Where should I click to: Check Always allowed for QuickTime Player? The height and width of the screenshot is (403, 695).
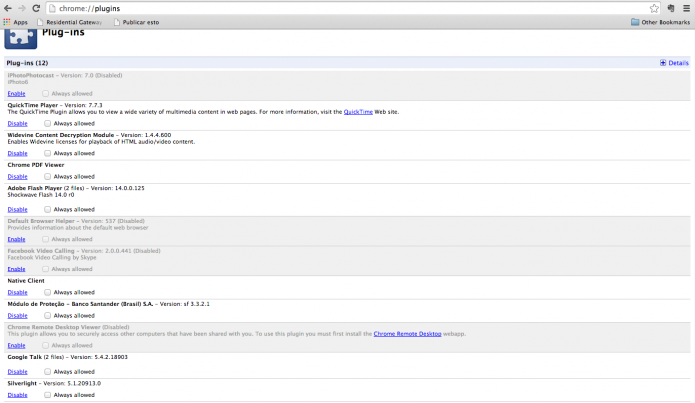click(x=47, y=123)
